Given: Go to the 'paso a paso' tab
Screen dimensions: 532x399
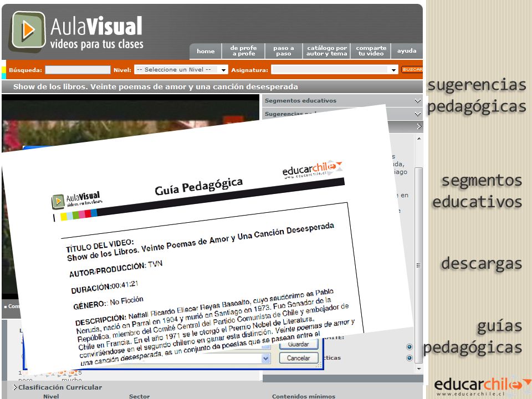Looking at the screenshot, I should coord(283,51).
